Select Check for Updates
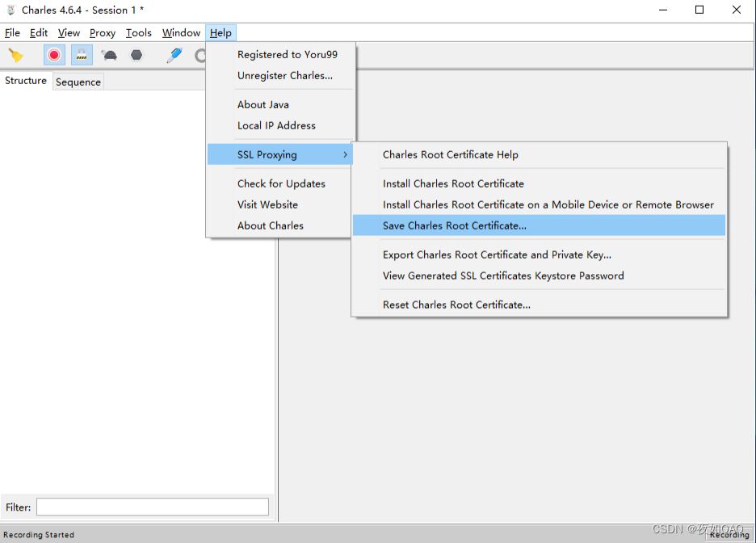 coord(281,183)
